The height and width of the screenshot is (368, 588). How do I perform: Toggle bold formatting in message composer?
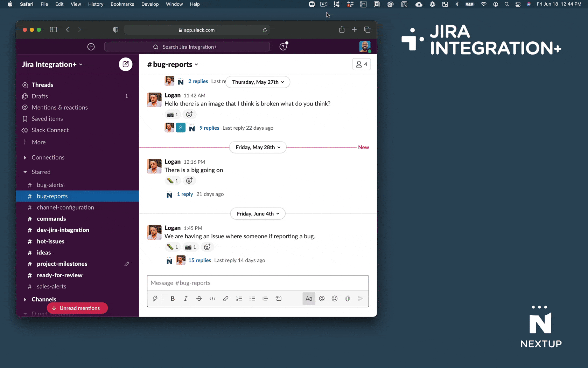pos(173,299)
